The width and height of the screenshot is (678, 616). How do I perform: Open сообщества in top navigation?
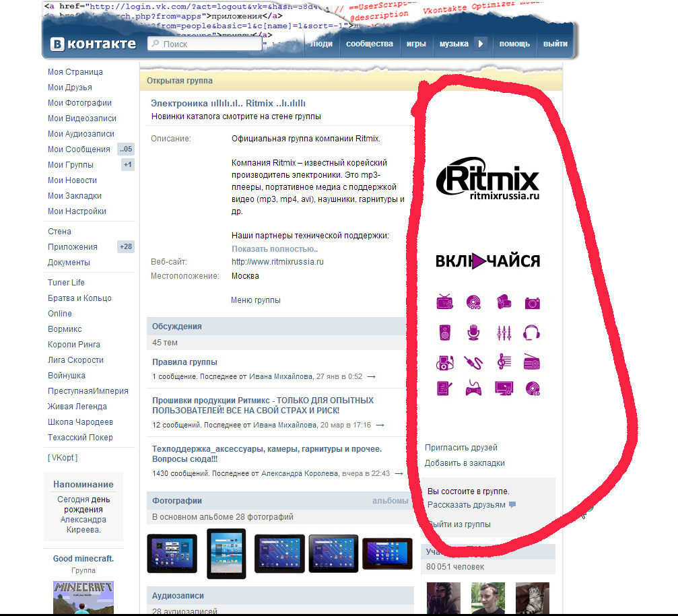369,44
